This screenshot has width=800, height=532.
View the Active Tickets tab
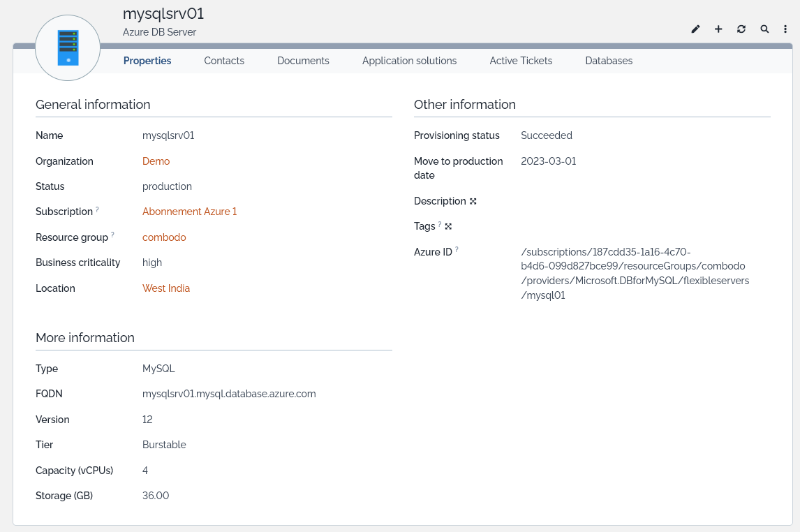pyautogui.click(x=521, y=61)
